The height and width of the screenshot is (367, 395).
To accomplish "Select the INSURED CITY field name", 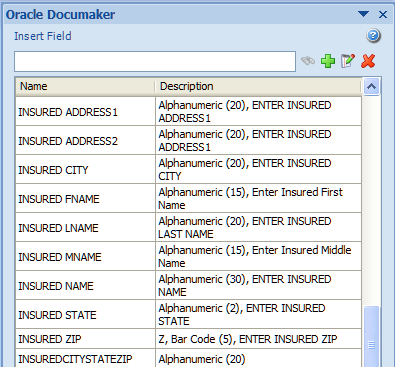I will (53, 170).
